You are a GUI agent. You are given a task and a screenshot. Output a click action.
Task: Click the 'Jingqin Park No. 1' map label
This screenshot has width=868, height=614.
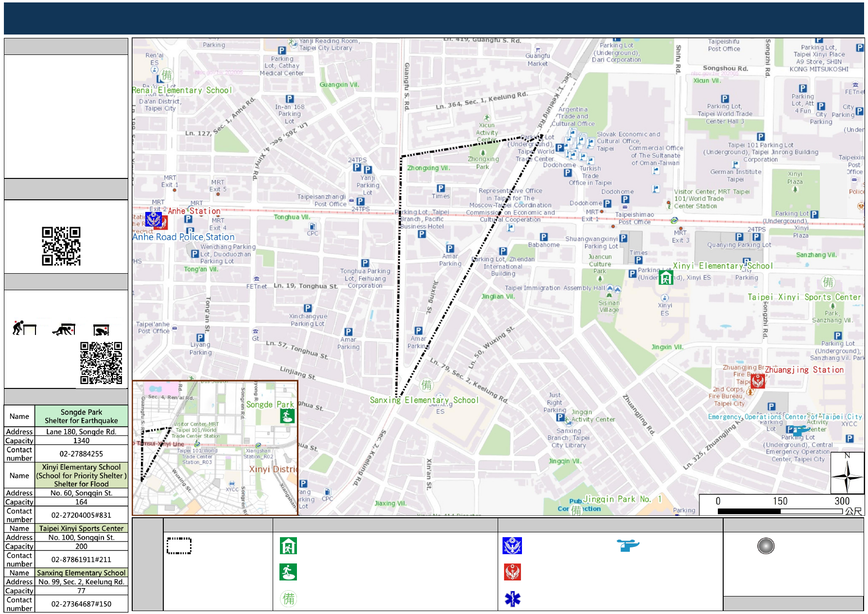(x=623, y=499)
